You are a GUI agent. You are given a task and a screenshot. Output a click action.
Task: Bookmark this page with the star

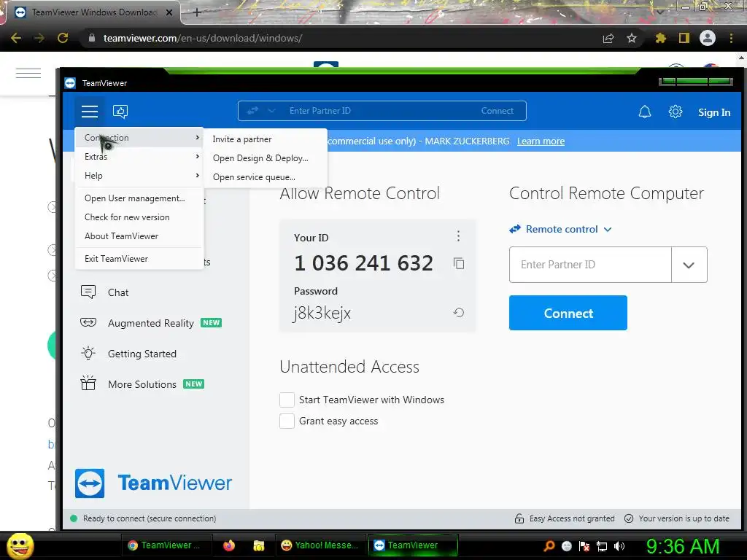(632, 38)
